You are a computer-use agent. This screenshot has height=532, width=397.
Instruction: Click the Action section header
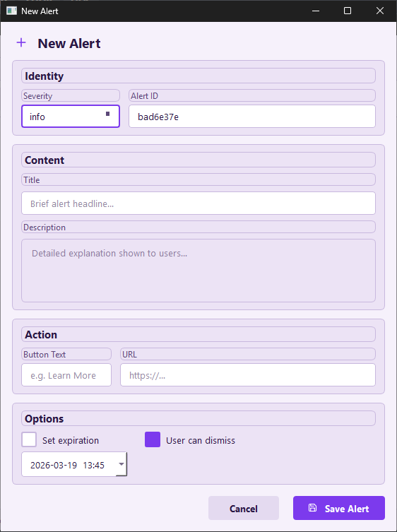pyautogui.click(x=198, y=334)
